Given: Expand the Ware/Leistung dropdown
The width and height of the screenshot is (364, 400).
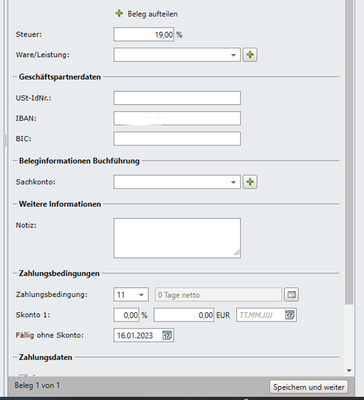Looking at the screenshot, I should 233,55.
